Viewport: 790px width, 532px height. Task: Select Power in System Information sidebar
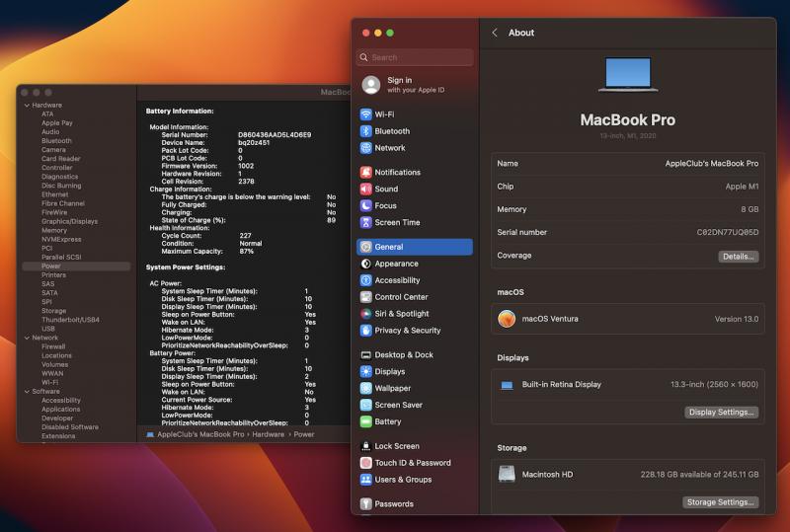(76, 266)
